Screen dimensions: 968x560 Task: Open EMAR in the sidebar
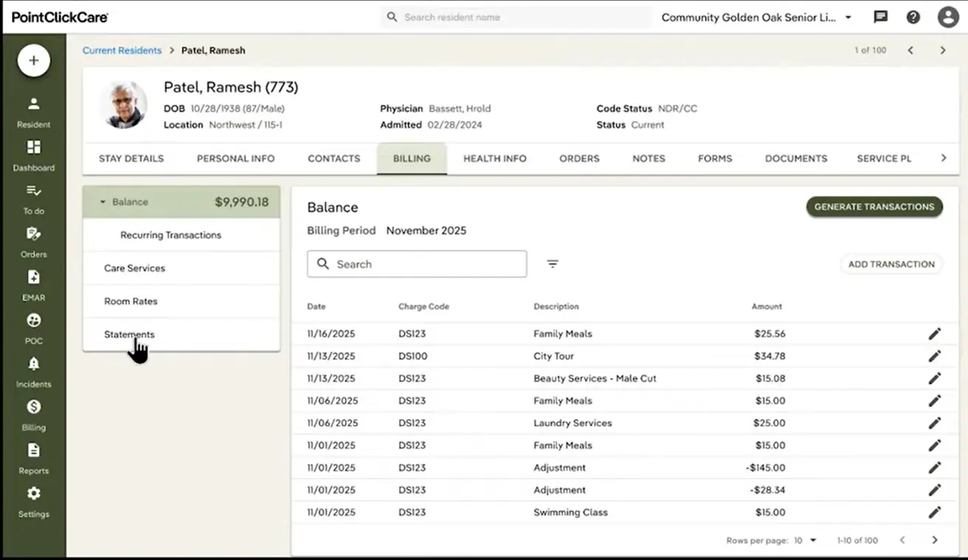coord(33,286)
